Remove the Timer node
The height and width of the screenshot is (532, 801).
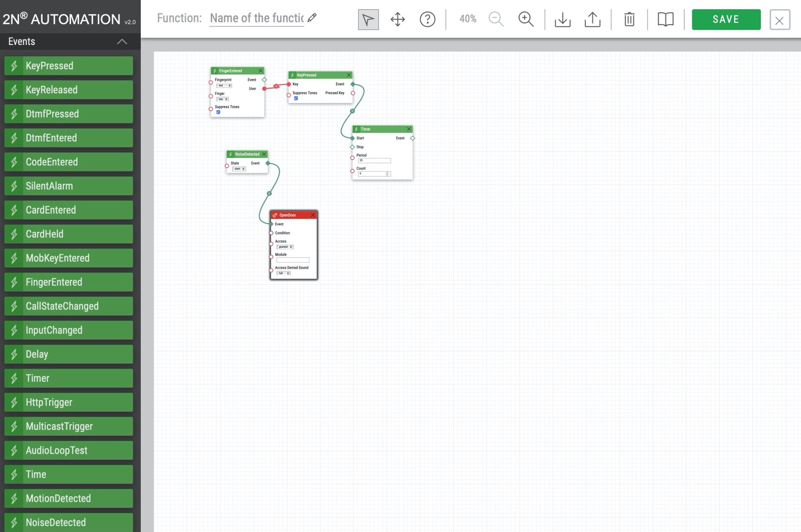click(x=409, y=129)
